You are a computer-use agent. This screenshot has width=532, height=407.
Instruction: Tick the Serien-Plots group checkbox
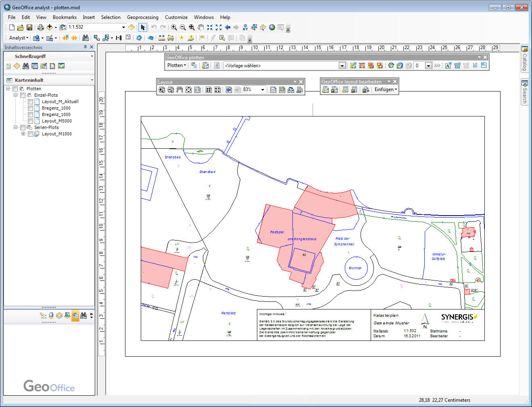pyautogui.click(x=23, y=127)
